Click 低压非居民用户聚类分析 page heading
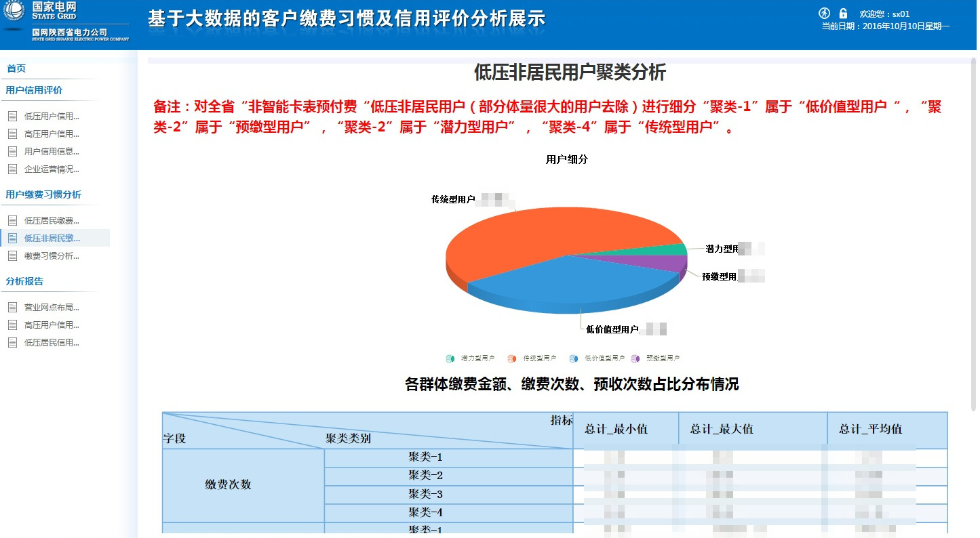The width and height of the screenshot is (980, 538). point(570,73)
